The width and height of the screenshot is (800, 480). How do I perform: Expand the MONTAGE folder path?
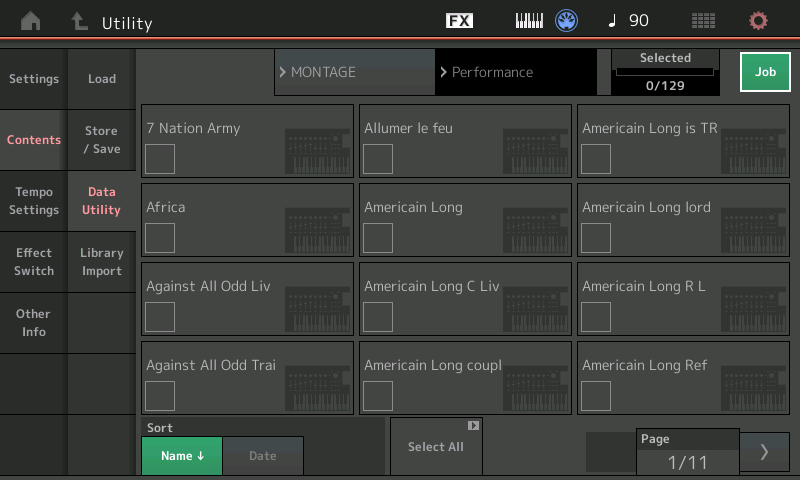[x=354, y=72]
